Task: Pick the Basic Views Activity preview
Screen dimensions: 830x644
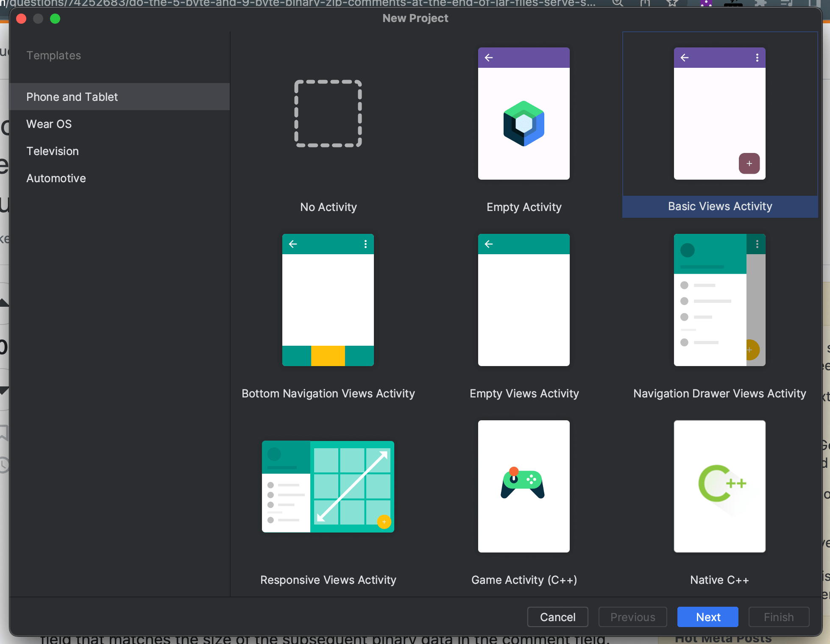Action: tap(719, 114)
